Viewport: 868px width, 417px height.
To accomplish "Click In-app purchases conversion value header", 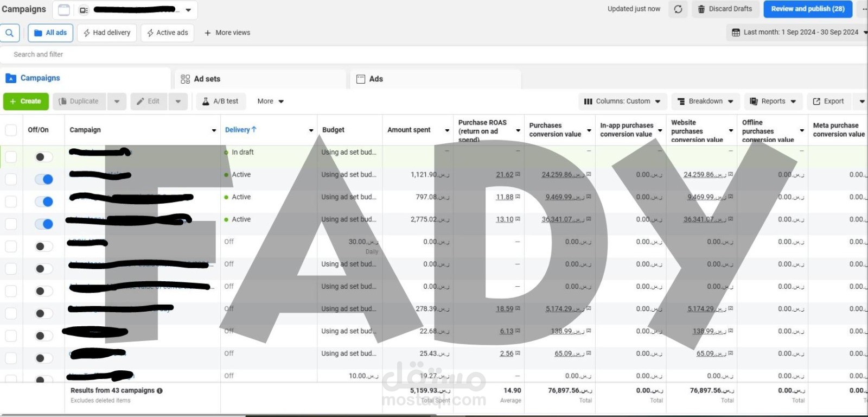I will (626, 130).
